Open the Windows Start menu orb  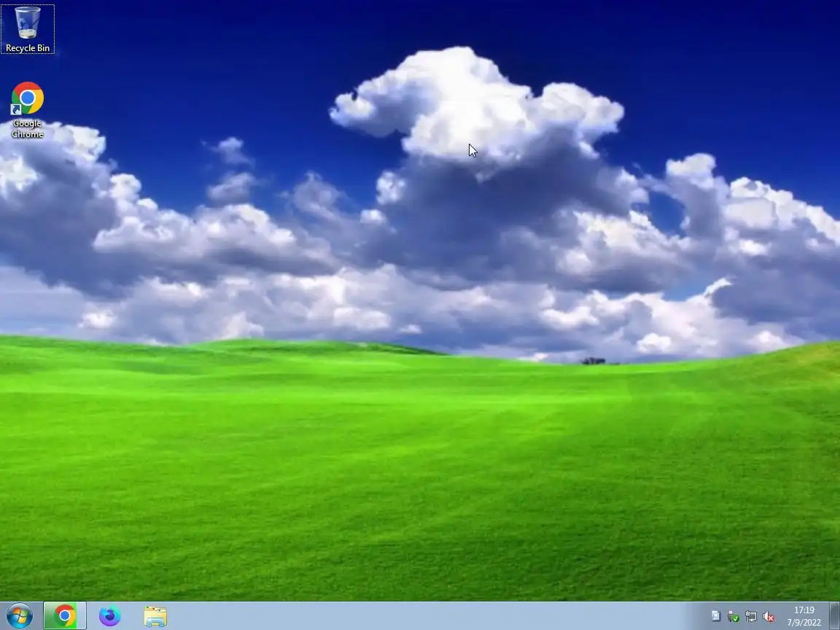[x=19, y=616]
